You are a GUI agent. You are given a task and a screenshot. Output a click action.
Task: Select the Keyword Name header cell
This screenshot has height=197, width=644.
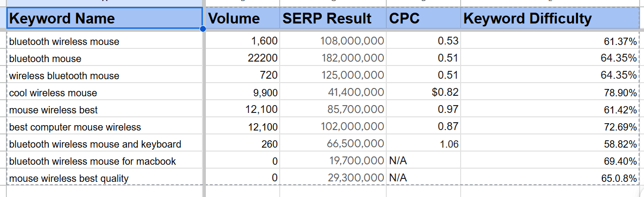[105, 19]
